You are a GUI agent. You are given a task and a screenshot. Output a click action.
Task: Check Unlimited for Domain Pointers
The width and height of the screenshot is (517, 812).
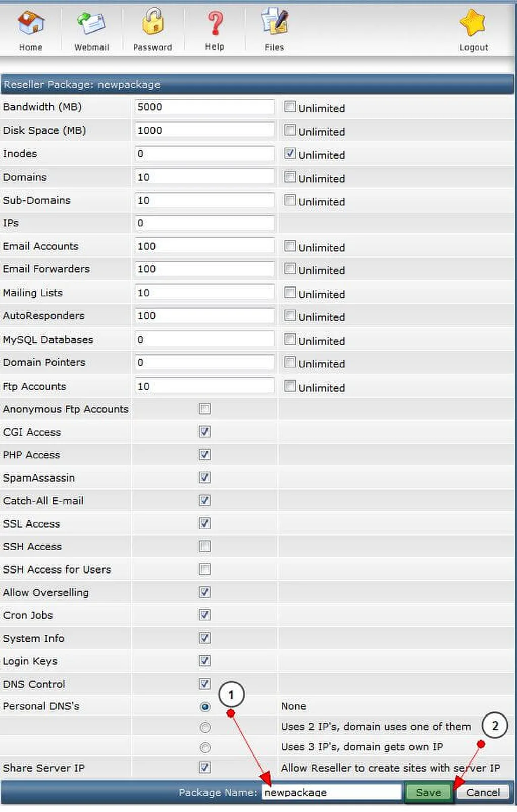click(x=290, y=362)
